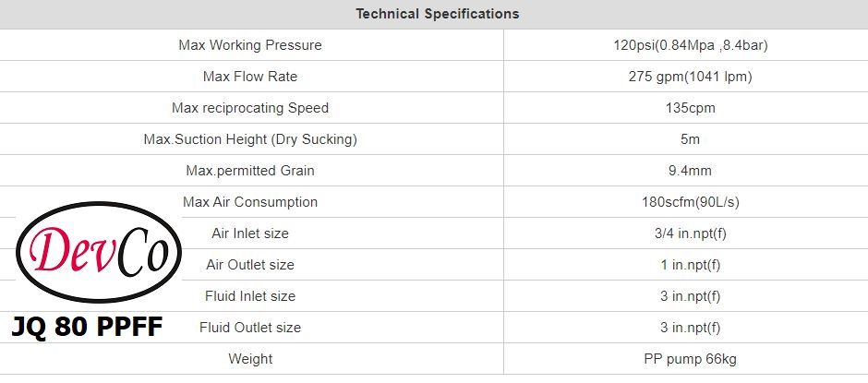The image size is (868, 383).
Task: Click the PP pump 66kg weight value
Action: tap(684, 359)
